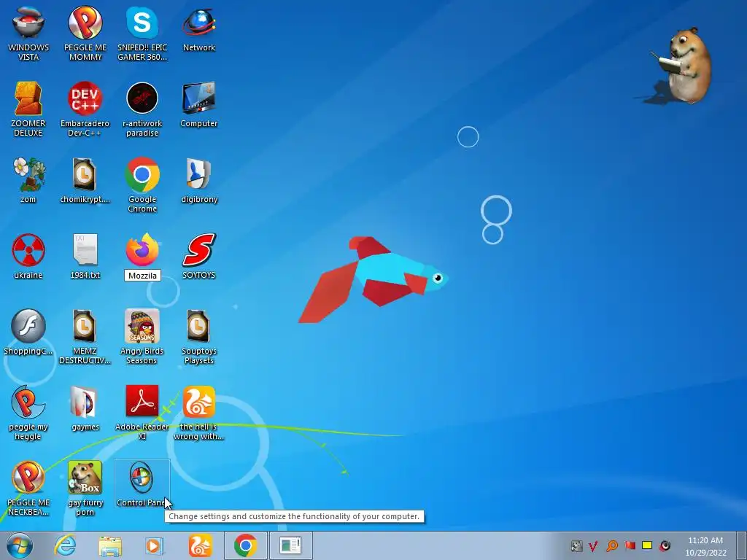747x560 pixels.
Task: Select the r-antiwork paradise shortcut
Action: click(x=142, y=109)
